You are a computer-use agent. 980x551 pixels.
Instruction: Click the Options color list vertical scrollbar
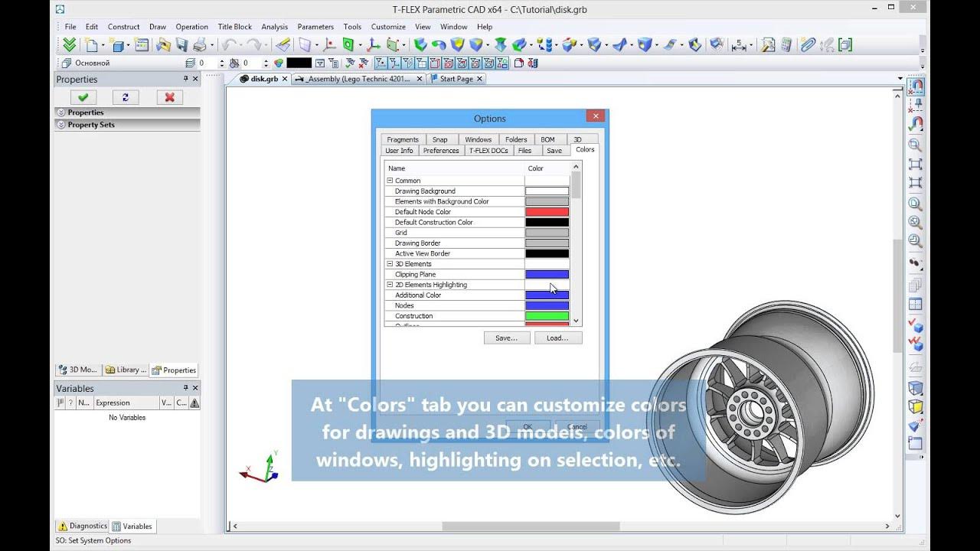coord(577,244)
